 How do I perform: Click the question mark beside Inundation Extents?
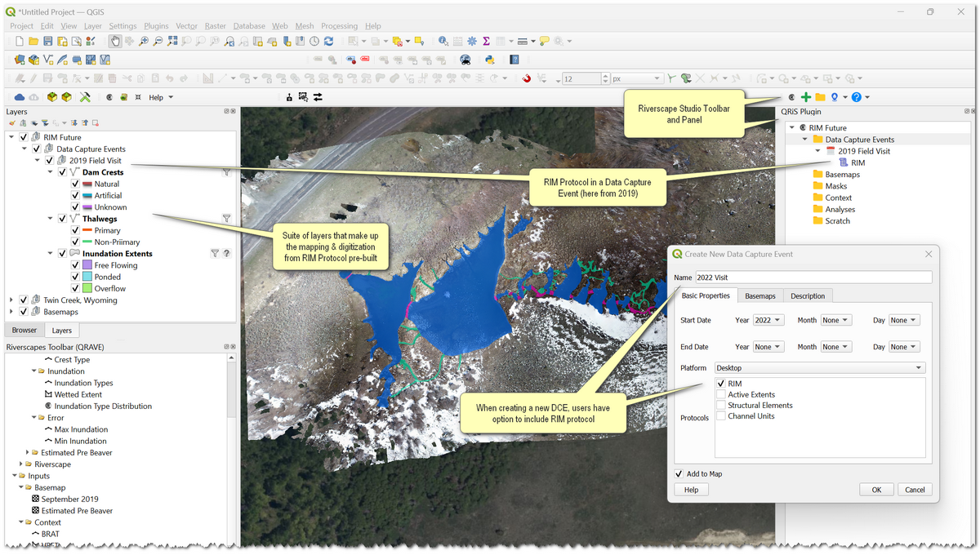(x=226, y=254)
